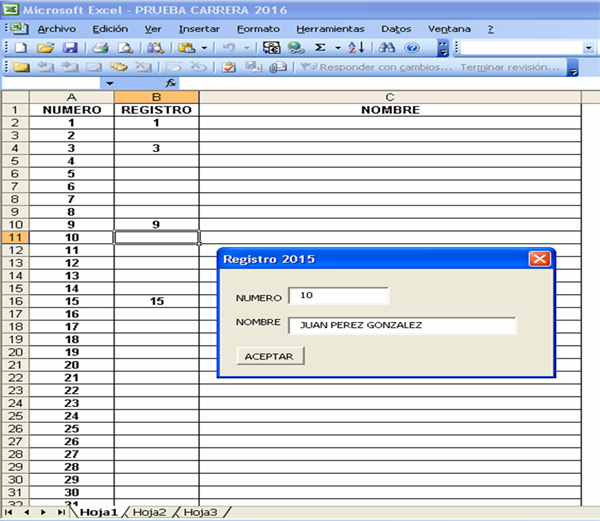This screenshot has height=521, width=600.
Task: Close the Registro 2015 dialog
Action: tap(539, 259)
